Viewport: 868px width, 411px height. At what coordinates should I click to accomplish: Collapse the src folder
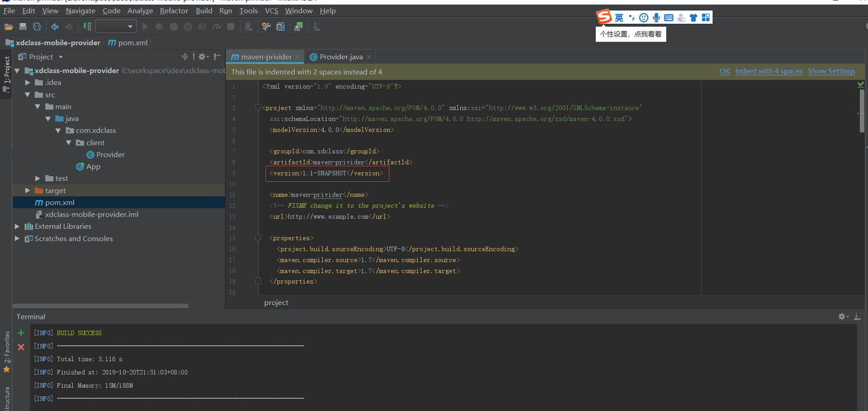point(27,95)
